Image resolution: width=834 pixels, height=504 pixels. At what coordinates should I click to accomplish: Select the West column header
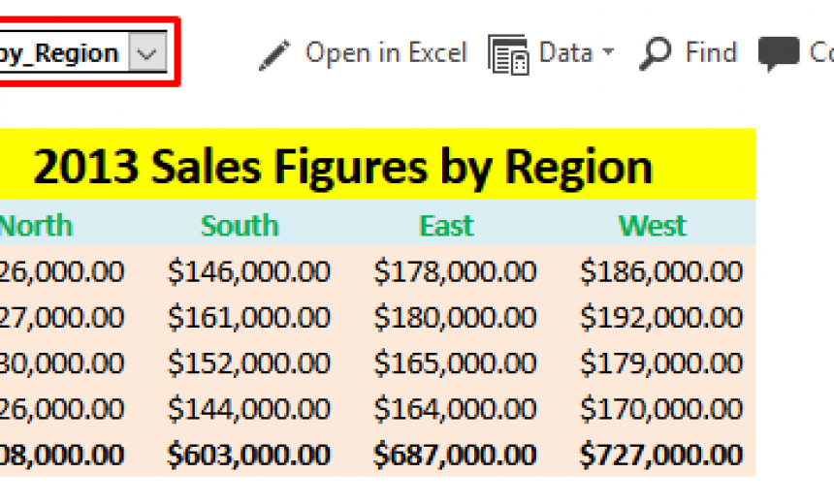point(653,225)
